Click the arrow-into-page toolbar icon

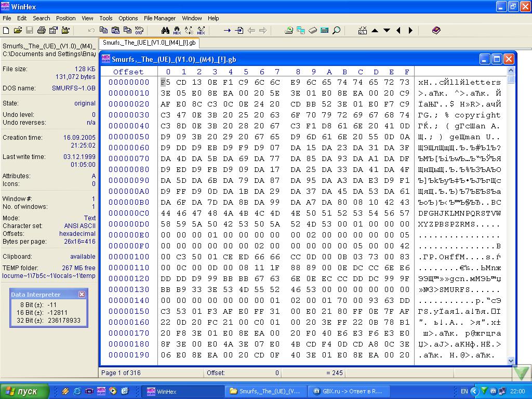239,31
